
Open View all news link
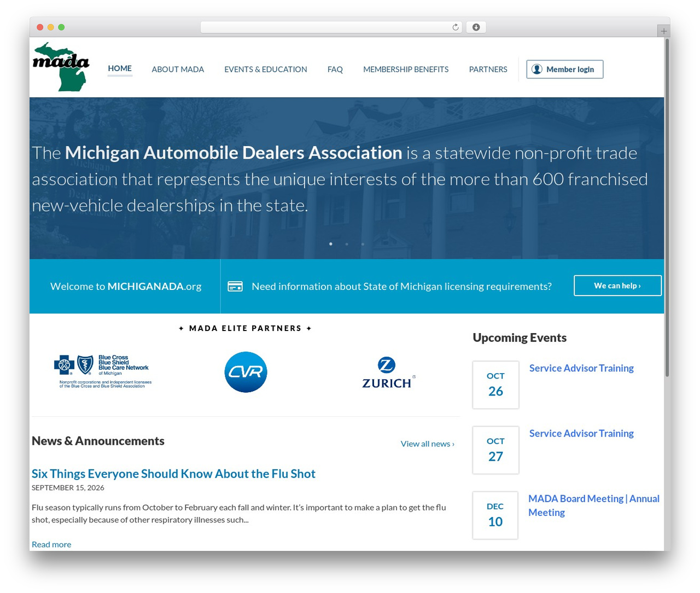pos(428,444)
